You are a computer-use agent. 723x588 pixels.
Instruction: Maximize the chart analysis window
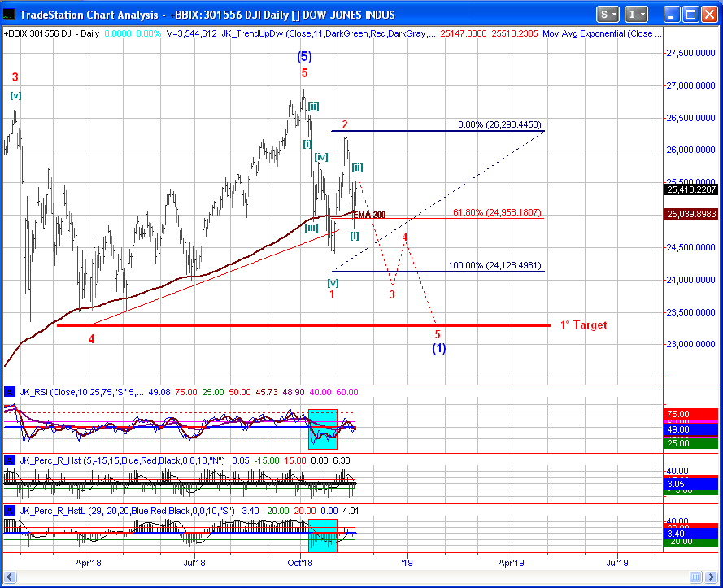pos(690,15)
